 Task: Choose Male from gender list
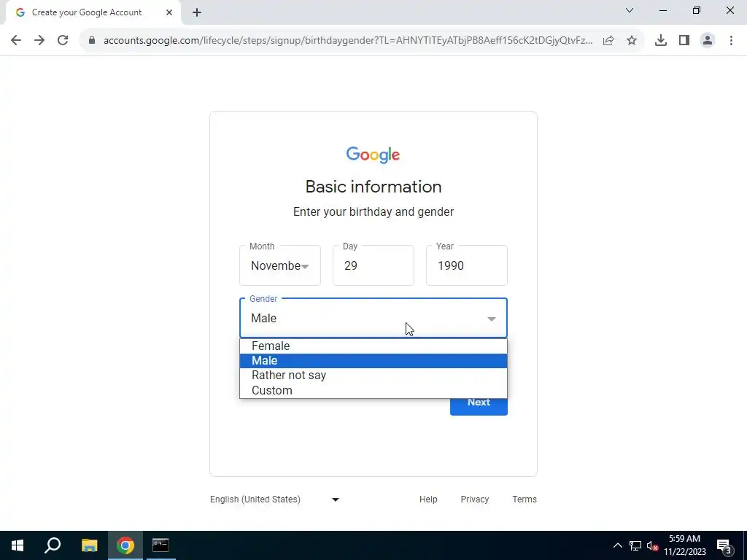tap(373, 360)
